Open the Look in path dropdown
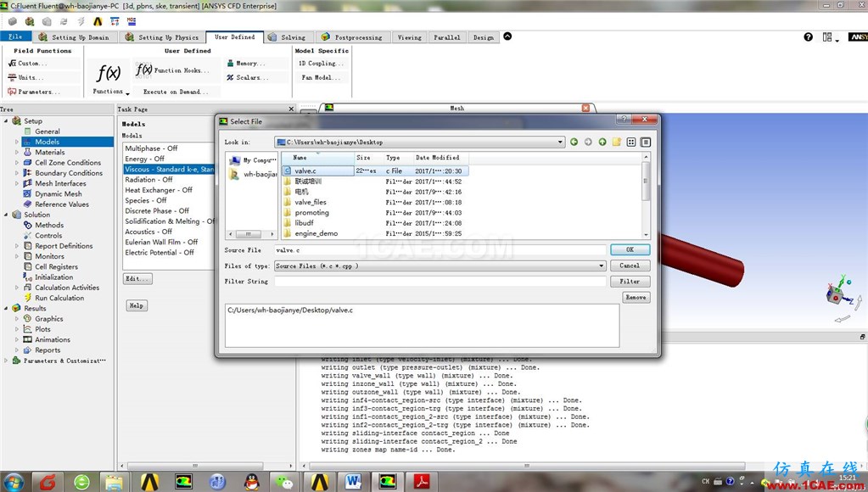 click(560, 143)
